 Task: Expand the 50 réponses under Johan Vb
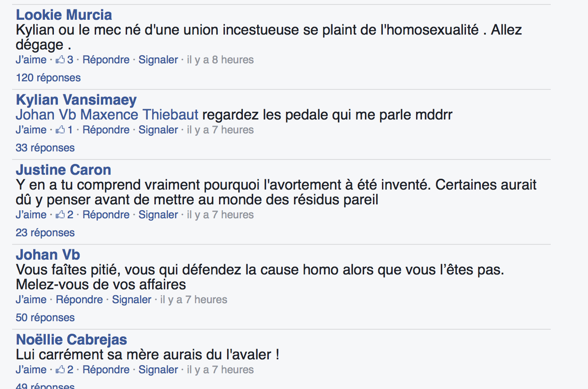click(45, 318)
